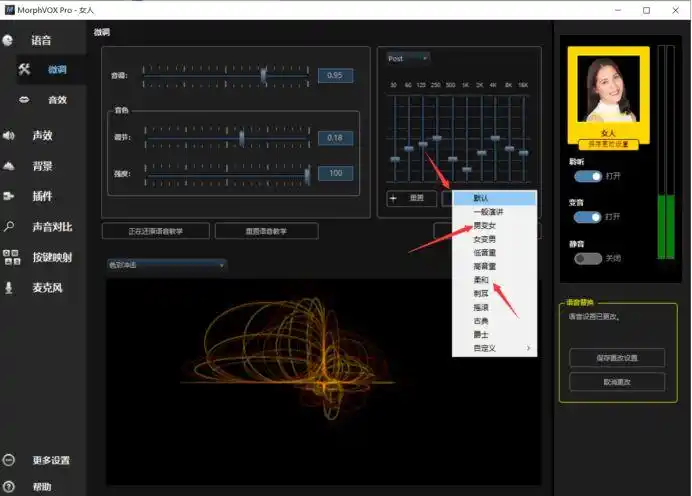Click the 声效 speaker icon
The height and width of the screenshot is (496, 692).
(x=9, y=135)
